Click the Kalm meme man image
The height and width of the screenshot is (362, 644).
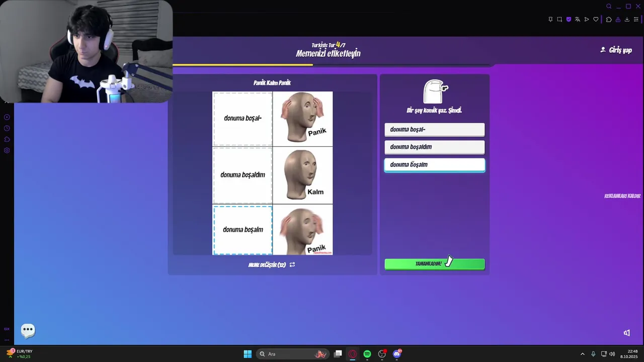(x=302, y=175)
